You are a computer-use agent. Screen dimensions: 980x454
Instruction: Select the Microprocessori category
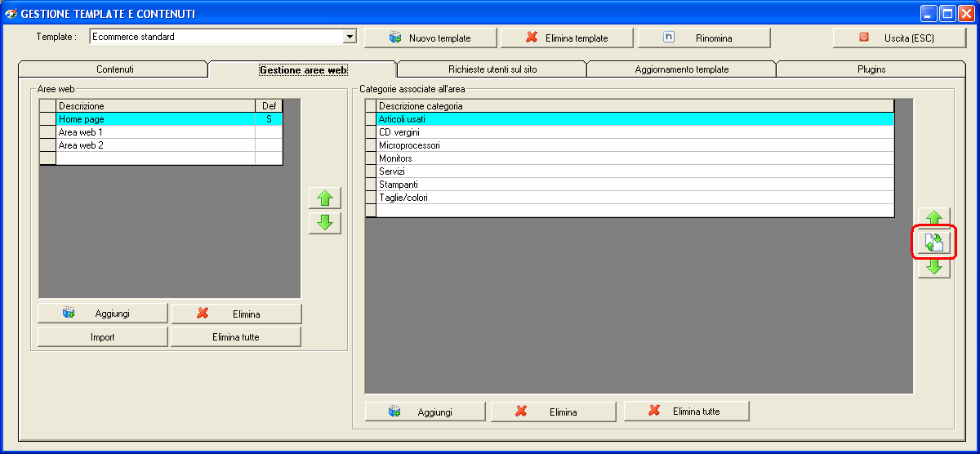coord(629,145)
